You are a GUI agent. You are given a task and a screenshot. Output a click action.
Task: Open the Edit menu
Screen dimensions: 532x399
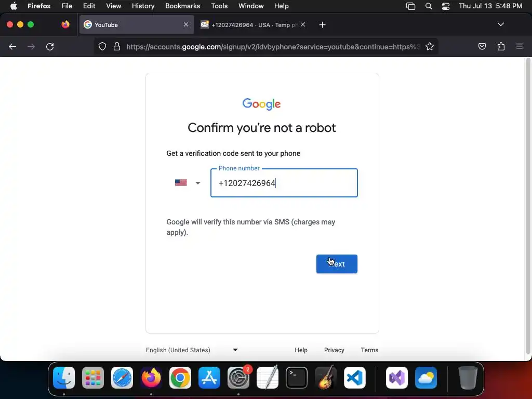(89, 6)
